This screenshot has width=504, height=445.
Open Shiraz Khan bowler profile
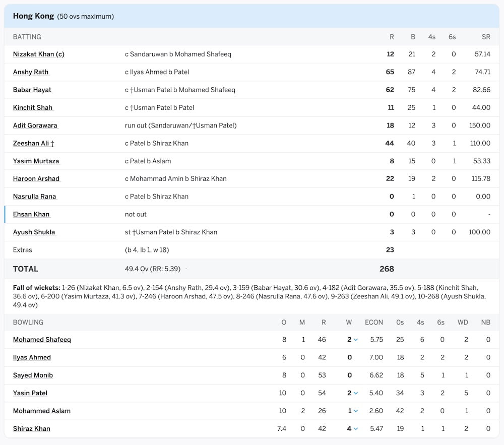click(x=32, y=429)
